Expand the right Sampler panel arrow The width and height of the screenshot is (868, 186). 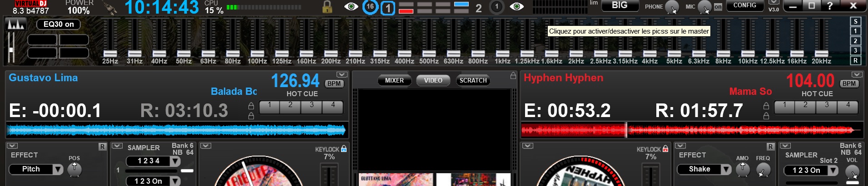click(x=785, y=146)
